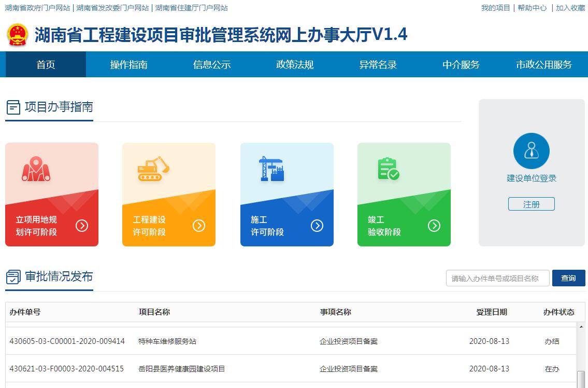Go to the 政策法规 menu item
This screenshot has height=388, width=588.
coord(295,65)
